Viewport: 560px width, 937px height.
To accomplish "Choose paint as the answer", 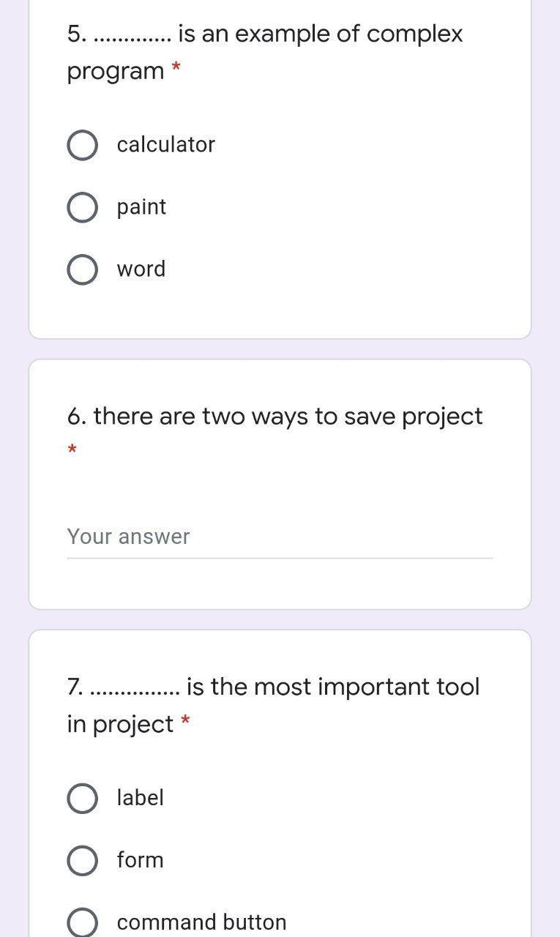I will click(x=82, y=206).
